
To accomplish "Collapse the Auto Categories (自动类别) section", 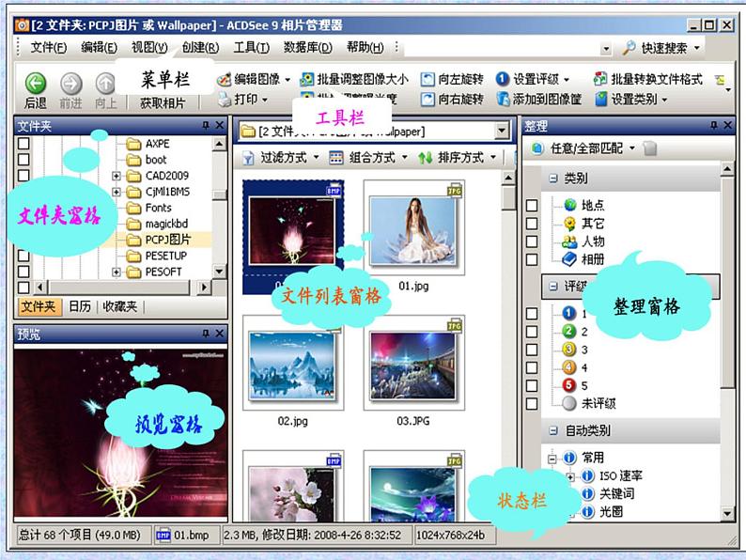I will (553, 430).
